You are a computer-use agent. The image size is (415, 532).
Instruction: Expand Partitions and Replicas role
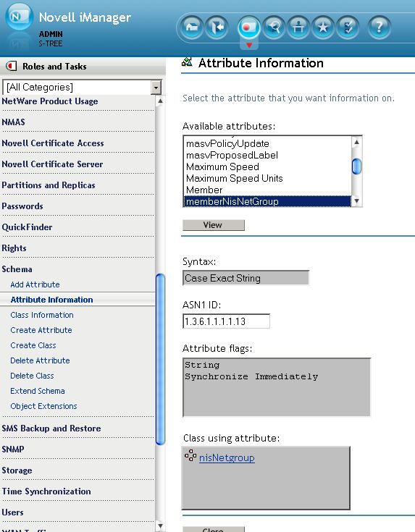tap(49, 185)
